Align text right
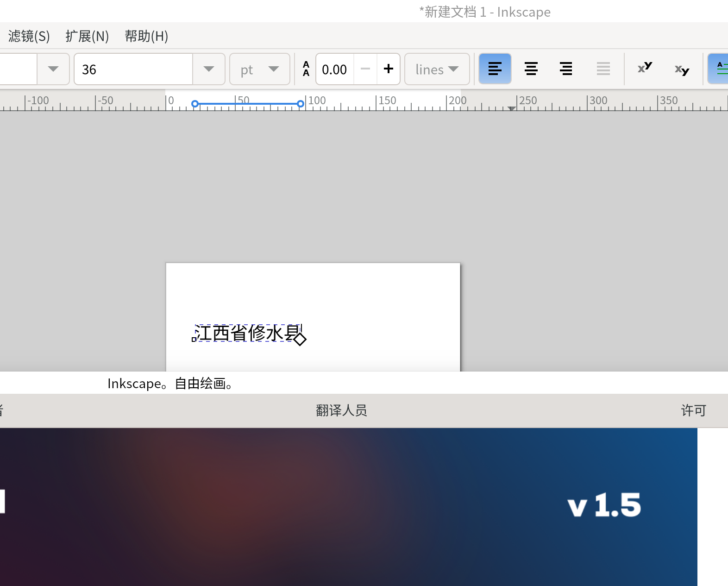Image resolution: width=728 pixels, height=586 pixels. click(566, 69)
